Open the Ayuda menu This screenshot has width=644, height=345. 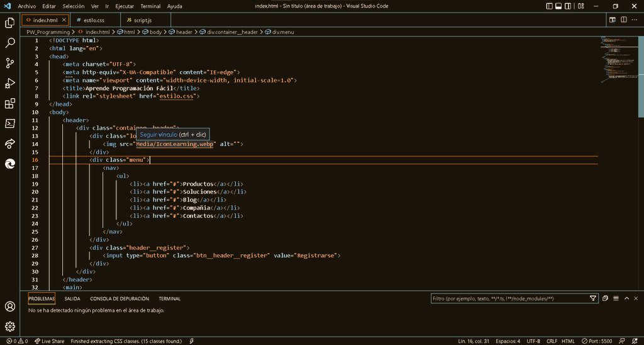pos(175,6)
